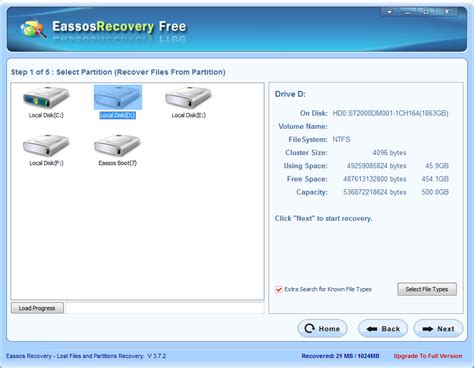Click the version V 3.7.2 status text

point(157,356)
